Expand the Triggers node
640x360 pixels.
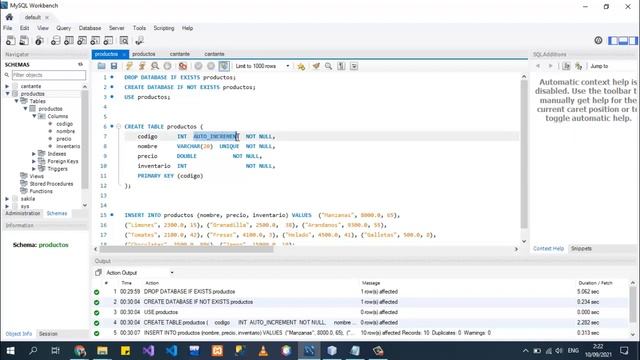[34, 169]
